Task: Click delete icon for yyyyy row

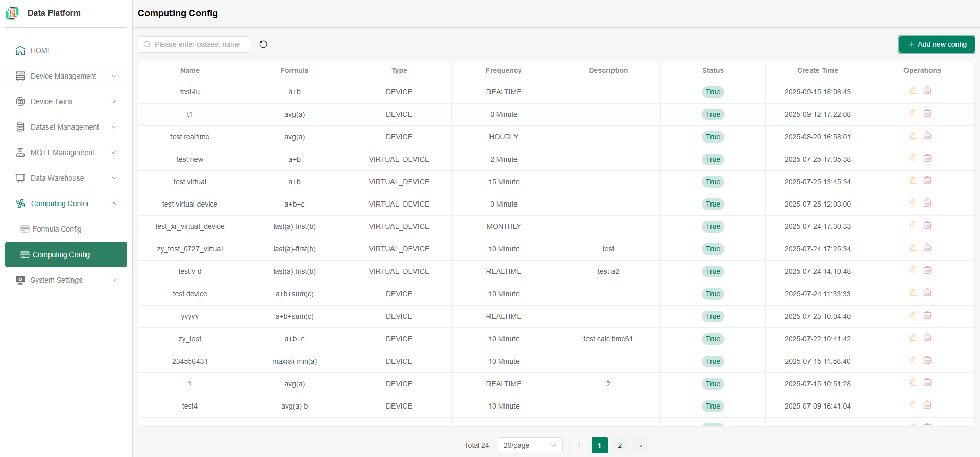Action: click(927, 315)
